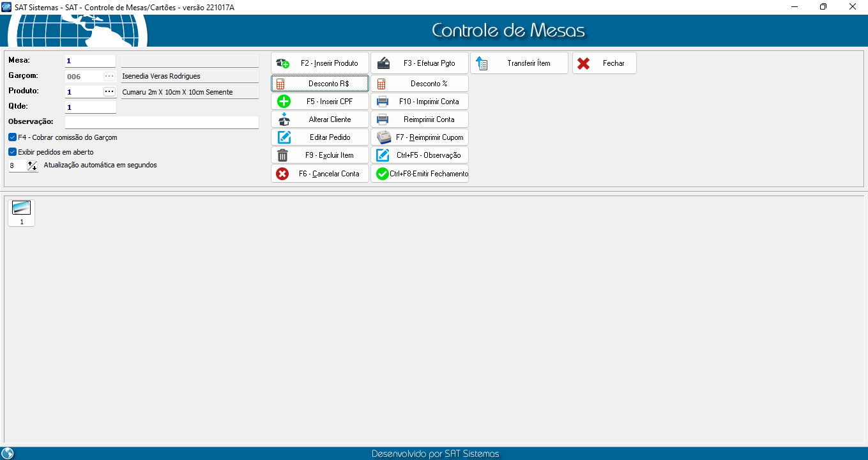The width and height of the screenshot is (868, 460).
Task: Click the Transferir Ítem icon
Action: pyautogui.click(x=482, y=63)
